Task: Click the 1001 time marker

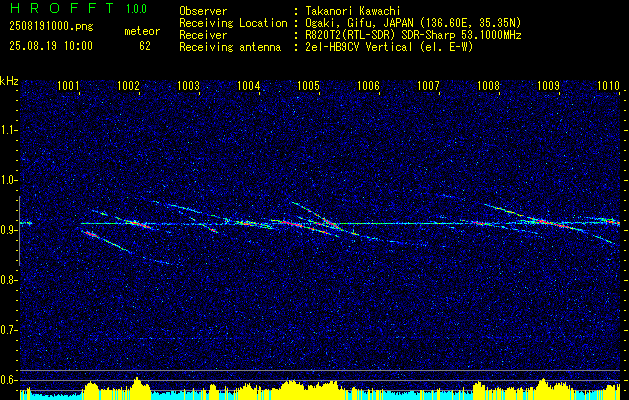Action: [x=68, y=85]
